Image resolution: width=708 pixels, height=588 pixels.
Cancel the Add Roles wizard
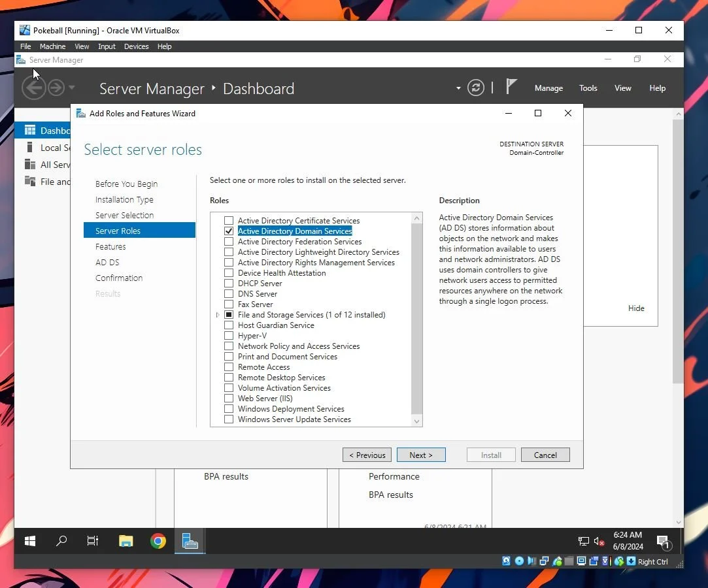[x=545, y=455]
